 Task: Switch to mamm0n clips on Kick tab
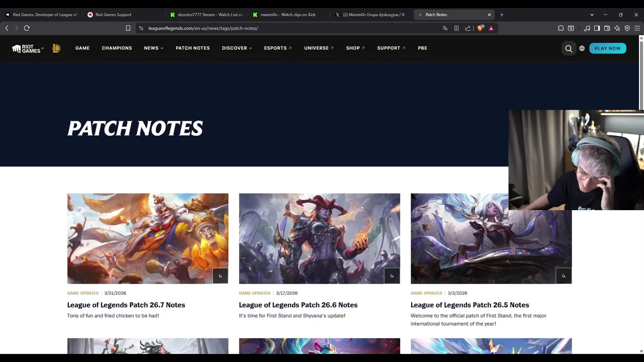click(x=288, y=15)
